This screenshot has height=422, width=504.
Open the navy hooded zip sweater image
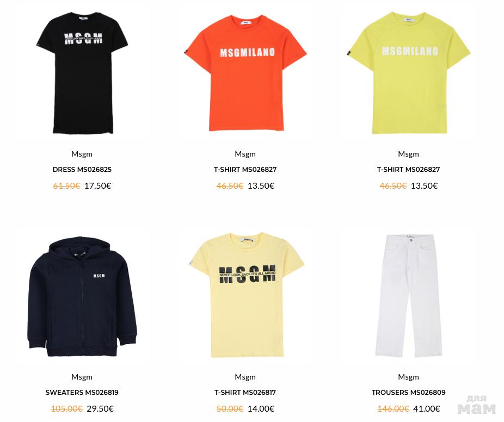coord(82,296)
